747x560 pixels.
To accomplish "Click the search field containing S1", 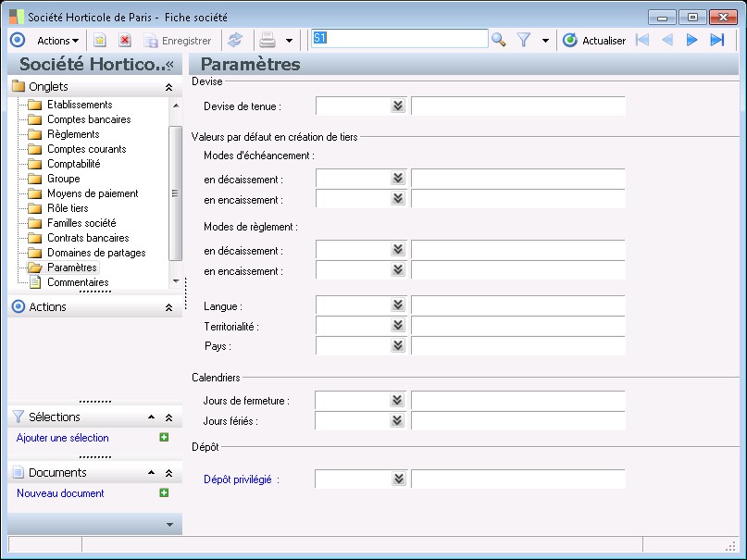I will [400, 39].
